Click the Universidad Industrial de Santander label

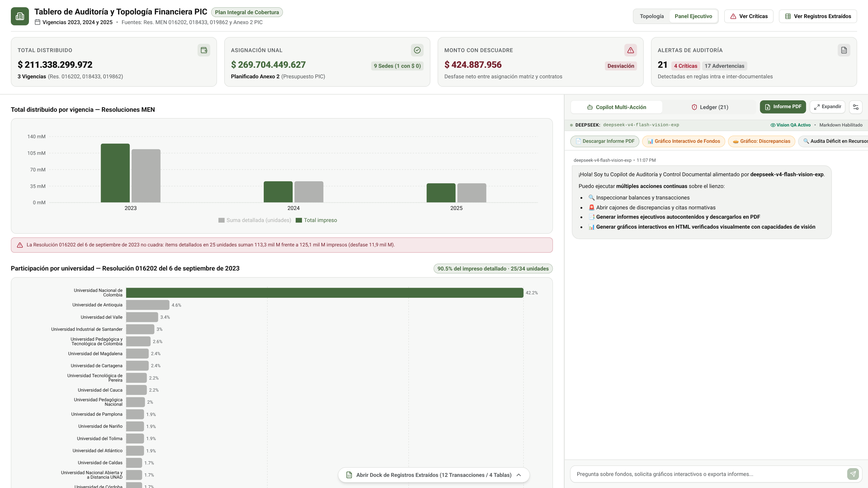tap(86, 329)
